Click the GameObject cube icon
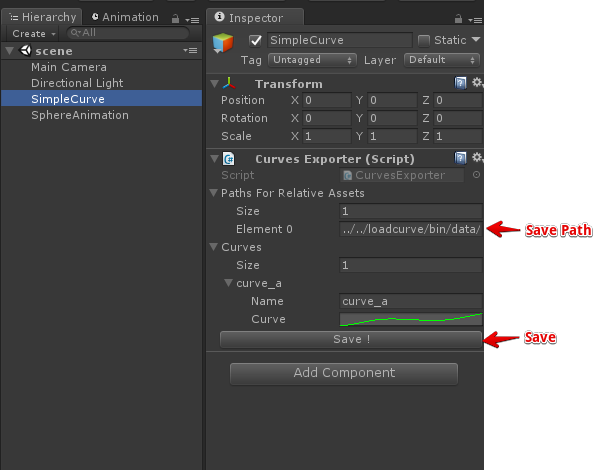The height and width of the screenshot is (470, 599). pos(223,42)
